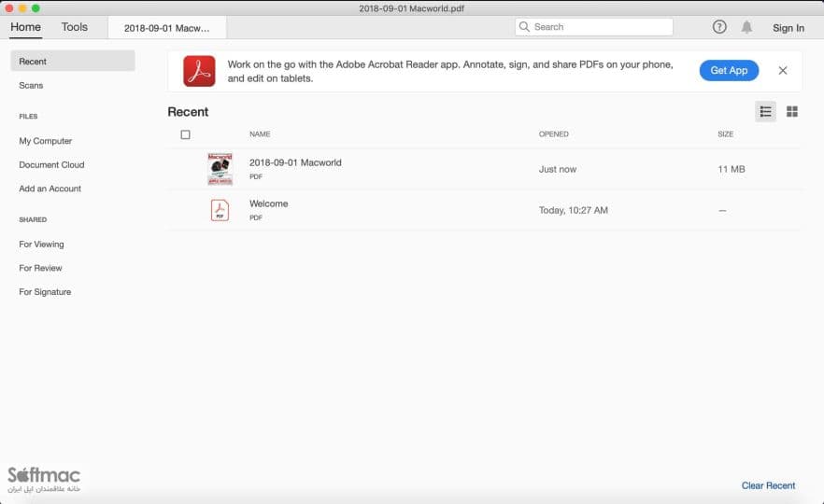Screen dimensions: 824x504
Task: Open shared For Signature list
Action: click(x=45, y=292)
